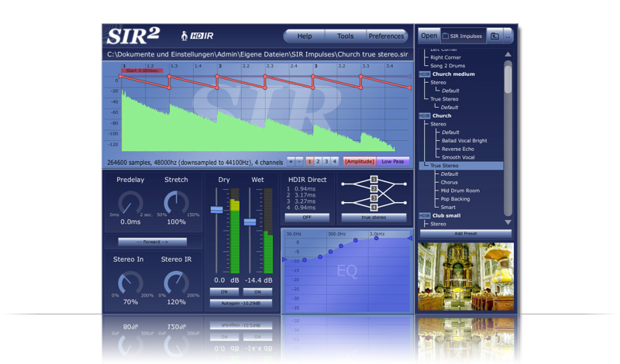
Task: Click the Add Preset button
Action: [x=466, y=234]
